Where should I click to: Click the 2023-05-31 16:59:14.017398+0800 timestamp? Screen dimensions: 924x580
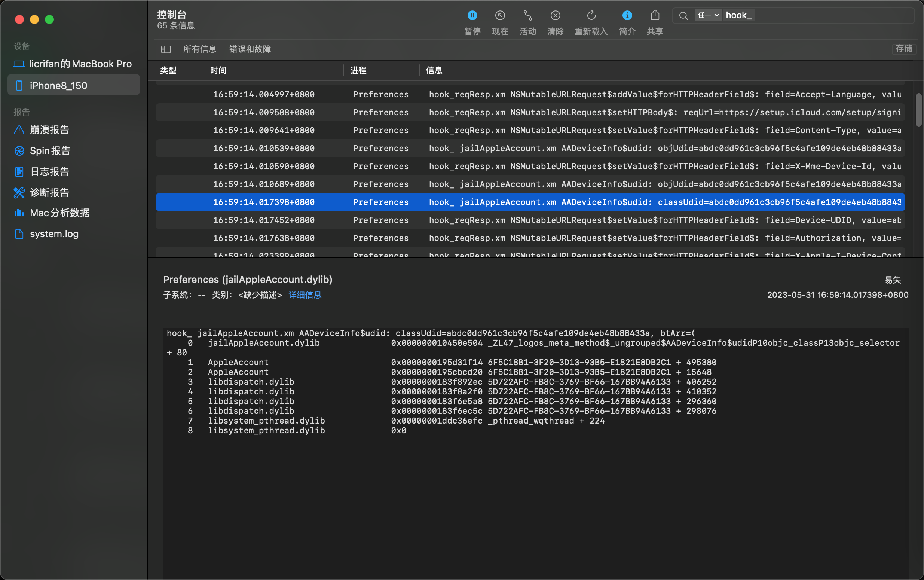click(838, 294)
